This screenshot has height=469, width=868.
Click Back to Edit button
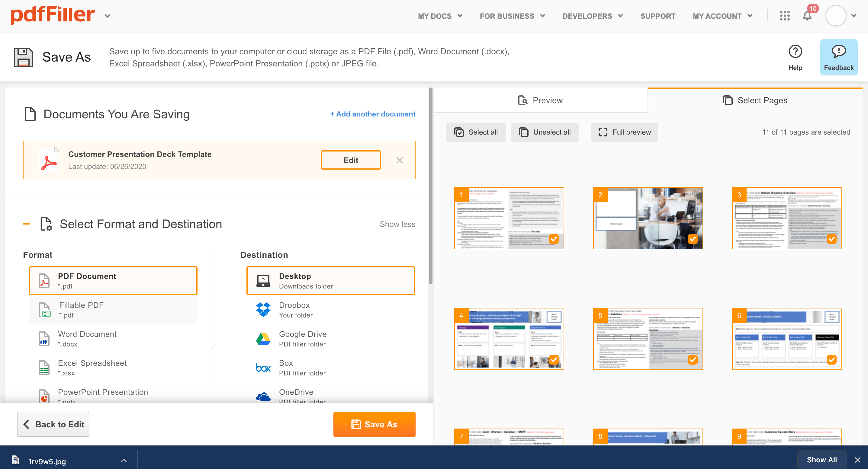[x=53, y=424]
